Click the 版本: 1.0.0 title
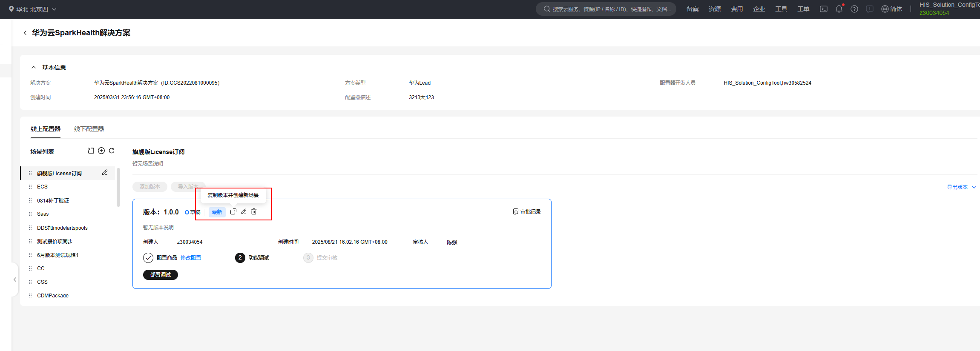The image size is (980, 351). [x=161, y=212]
